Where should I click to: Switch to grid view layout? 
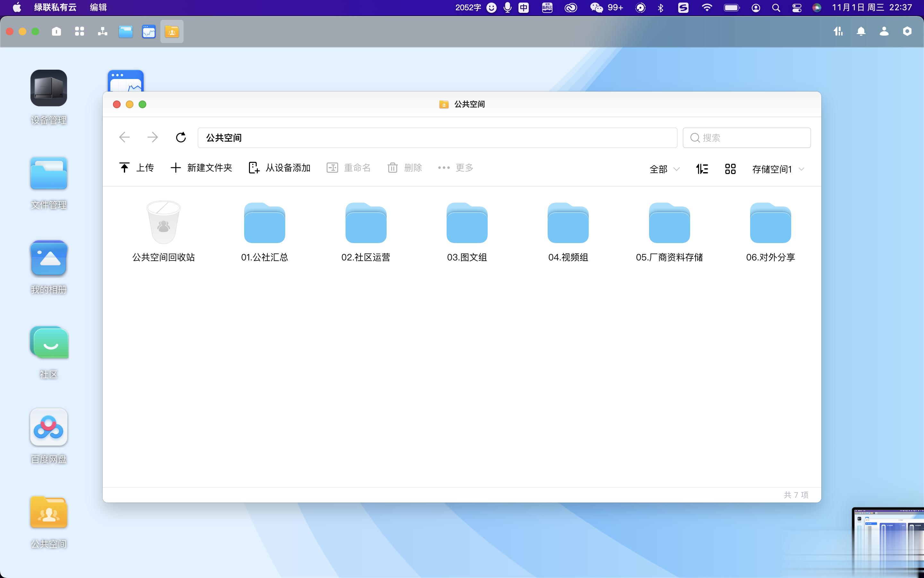pyautogui.click(x=730, y=169)
